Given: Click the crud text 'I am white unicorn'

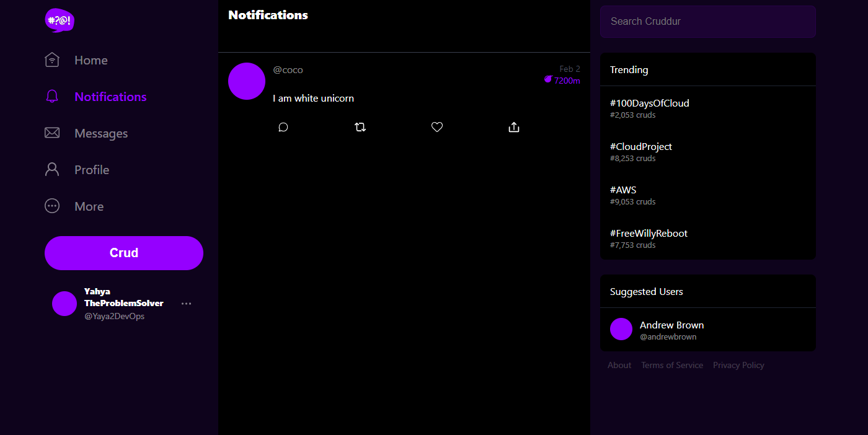Looking at the screenshot, I should click(313, 98).
